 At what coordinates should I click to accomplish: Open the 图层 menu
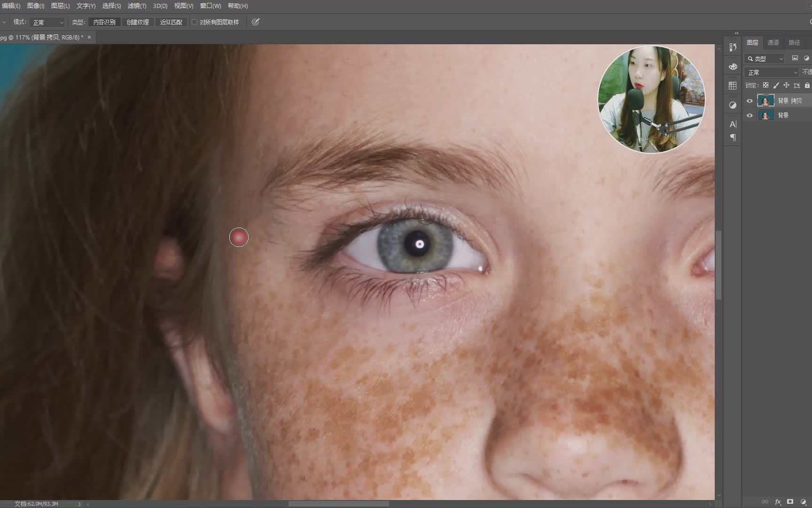[60, 6]
